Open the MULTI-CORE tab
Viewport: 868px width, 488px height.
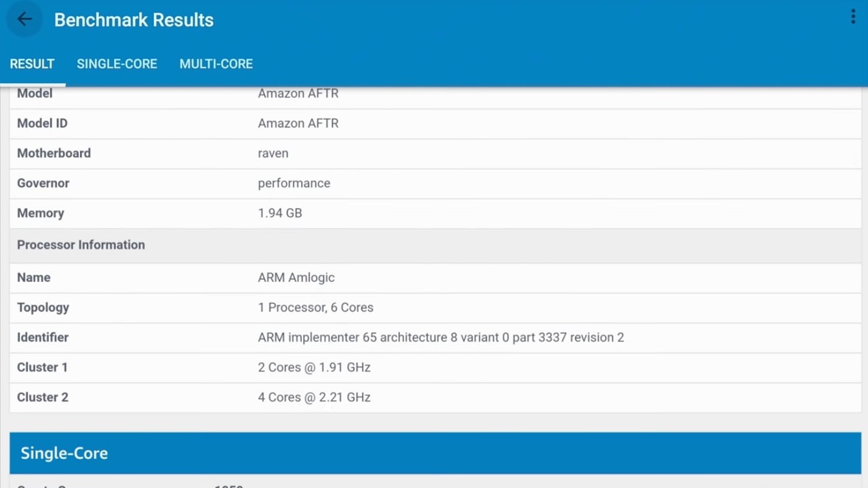click(x=216, y=64)
